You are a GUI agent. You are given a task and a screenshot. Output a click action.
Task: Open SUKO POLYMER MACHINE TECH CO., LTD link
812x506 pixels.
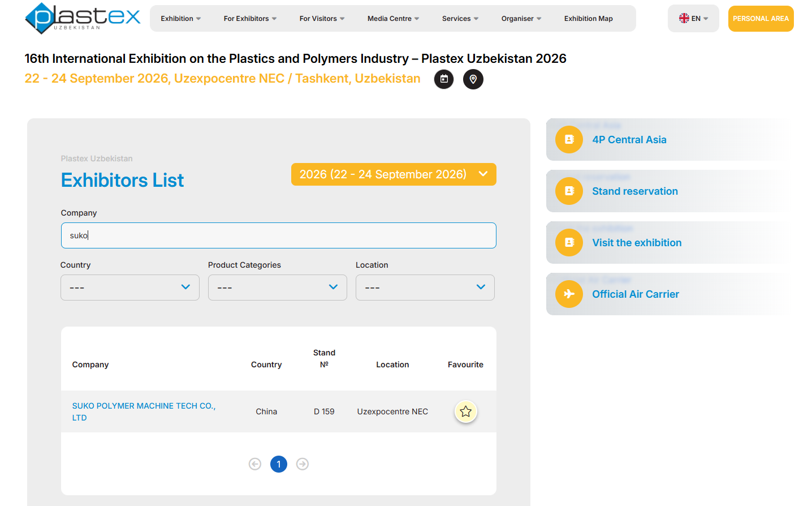[144, 411]
